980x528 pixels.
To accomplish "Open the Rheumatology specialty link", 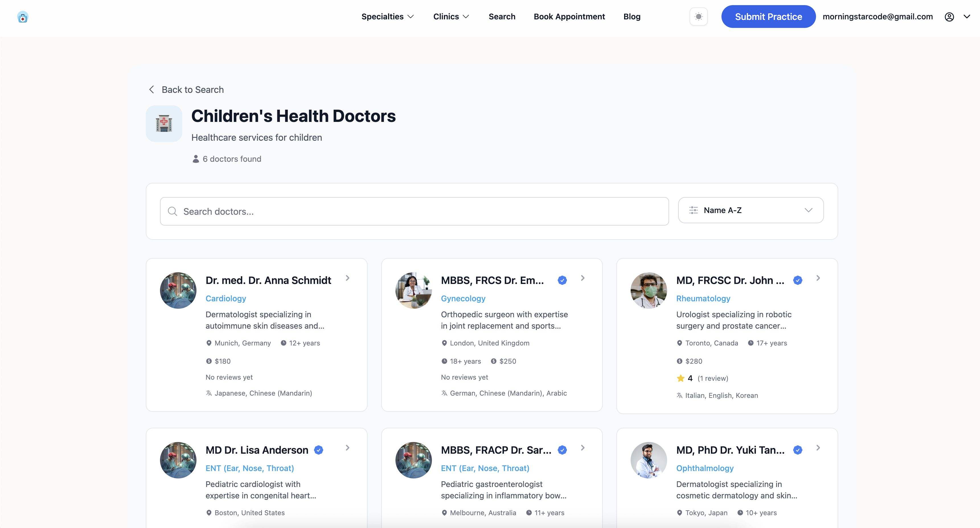I will (703, 299).
